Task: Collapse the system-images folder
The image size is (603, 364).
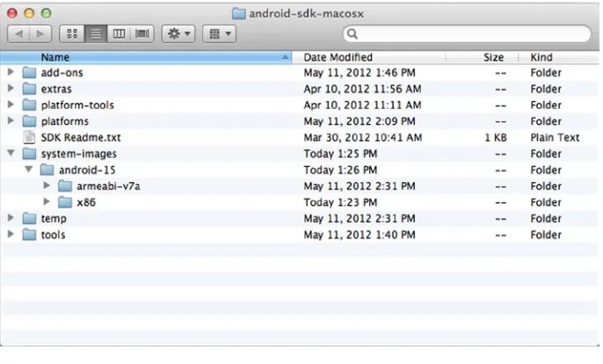Action: click(11, 153)
